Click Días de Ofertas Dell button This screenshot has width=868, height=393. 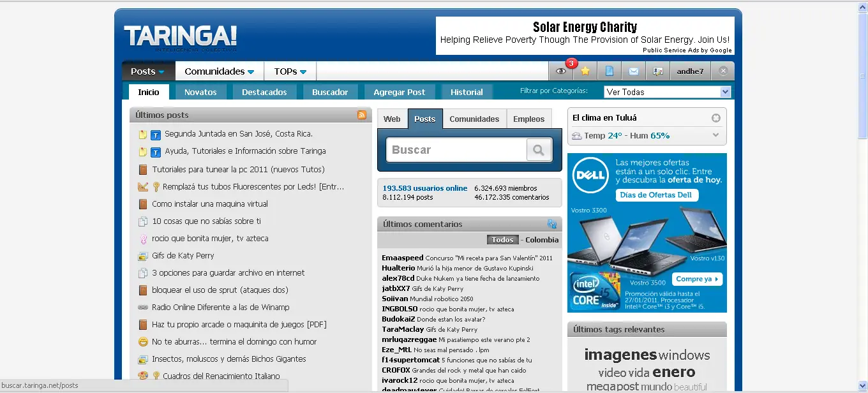pos(656,195)
